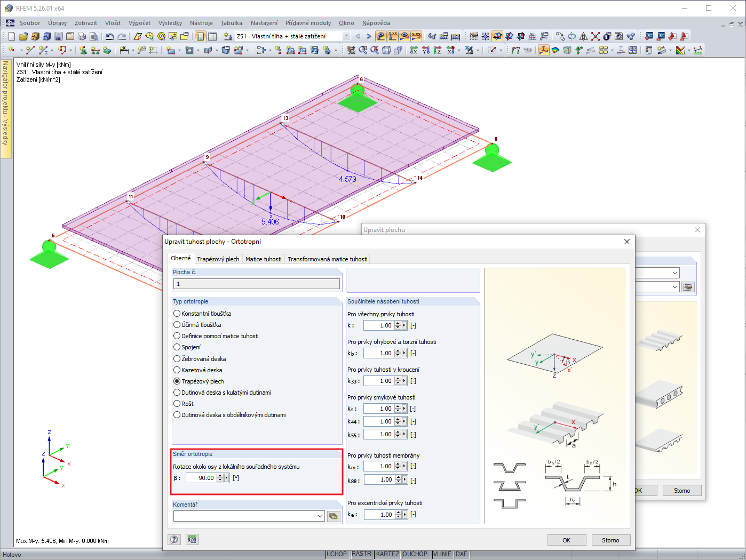The width and height of the screenshot is (746, 560).
Task: Close the Upravit tuhost plochy dialog
Action: pos(627,242)
